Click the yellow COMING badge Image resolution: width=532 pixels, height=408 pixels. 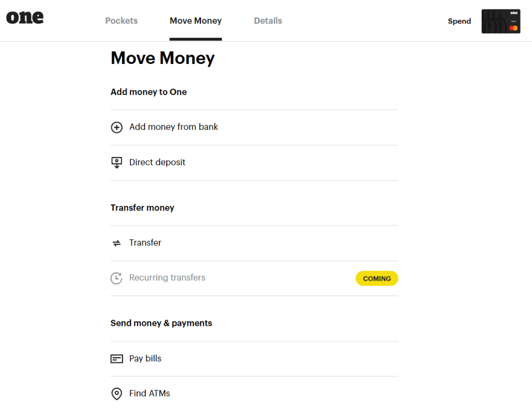coord(377,279)
